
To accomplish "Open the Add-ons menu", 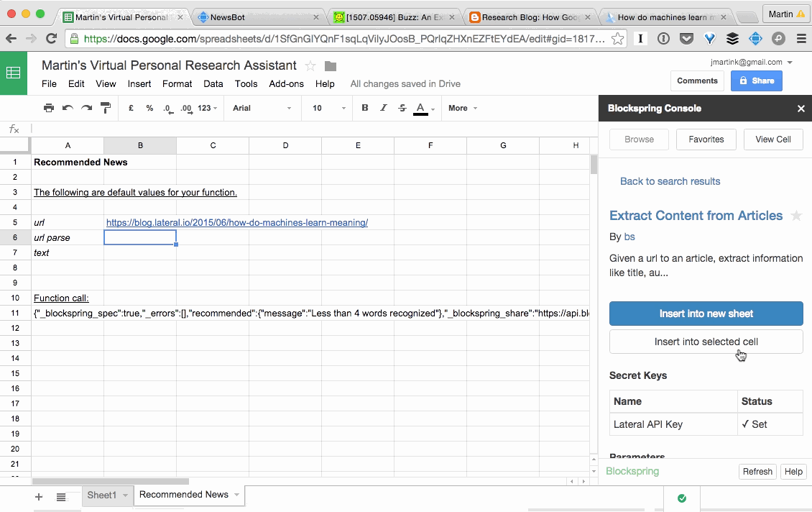I will [287, 84].
